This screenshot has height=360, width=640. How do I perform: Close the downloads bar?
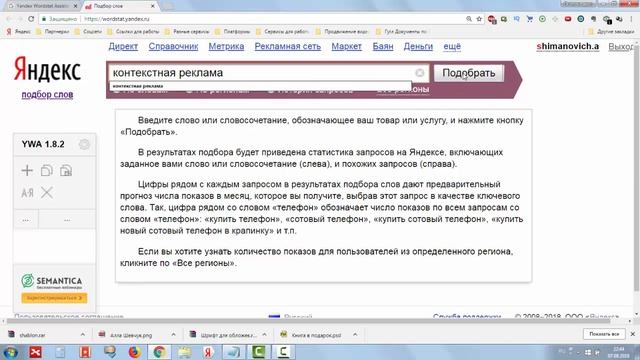point(633,334)
